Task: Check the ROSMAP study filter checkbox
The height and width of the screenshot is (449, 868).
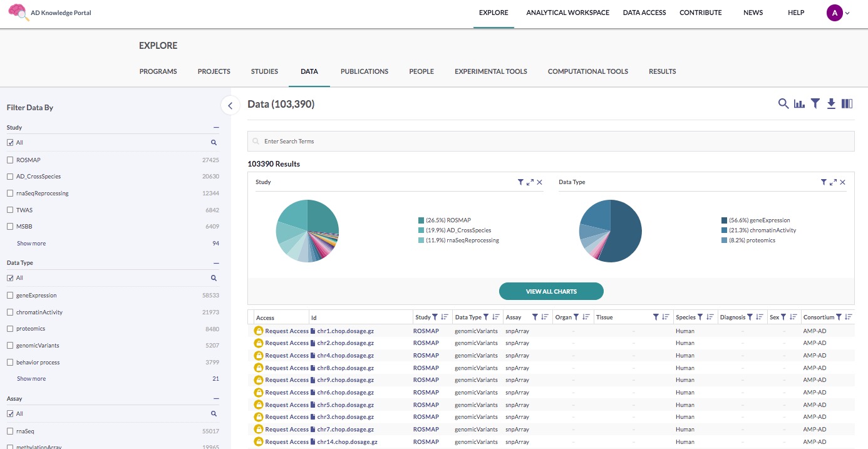Action: tap(10, 160)
